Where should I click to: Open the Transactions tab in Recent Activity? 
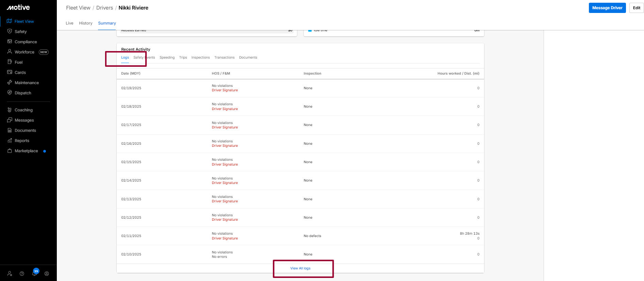click(x=224, y=58)
